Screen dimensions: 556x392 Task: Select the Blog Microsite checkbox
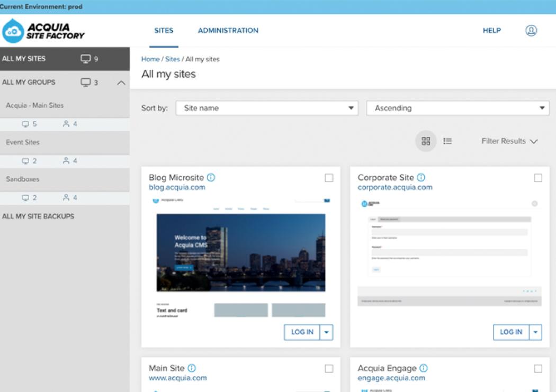point(329,178)
